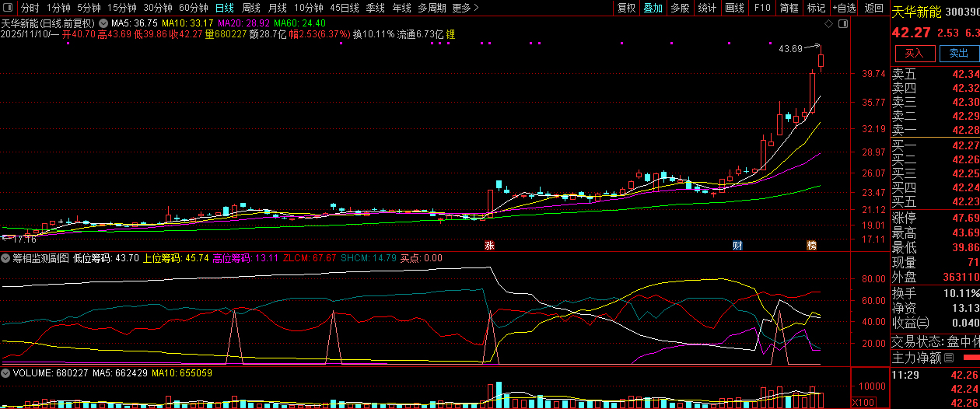Click the X100 volume scale label
Image resolution: width=980 pixels, height=409 pixels.
[x=863, y=403]
